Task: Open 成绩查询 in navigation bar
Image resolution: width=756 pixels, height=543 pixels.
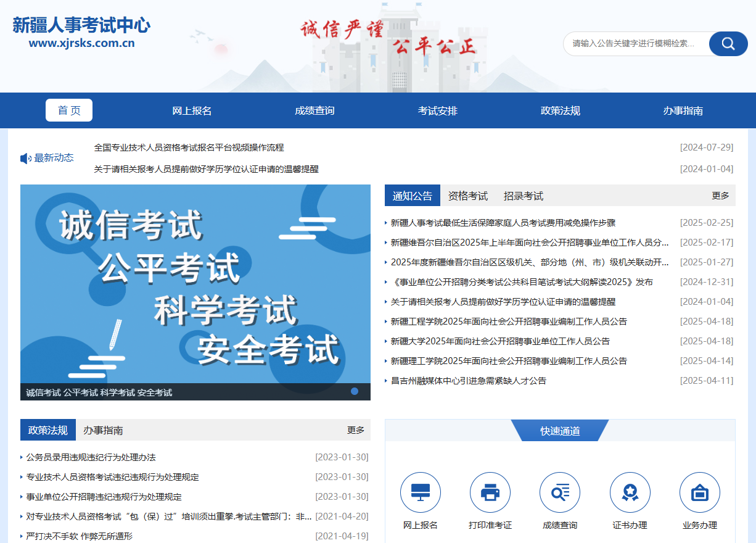Action: pyautogui.click(x=314, y=111)
